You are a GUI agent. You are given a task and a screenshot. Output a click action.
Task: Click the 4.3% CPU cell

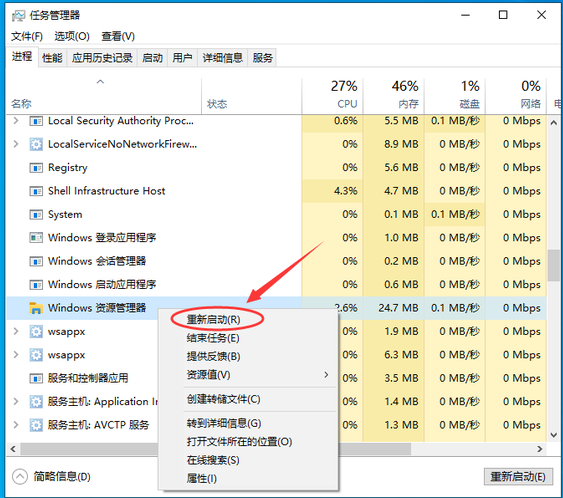click(x=332, y=191)
